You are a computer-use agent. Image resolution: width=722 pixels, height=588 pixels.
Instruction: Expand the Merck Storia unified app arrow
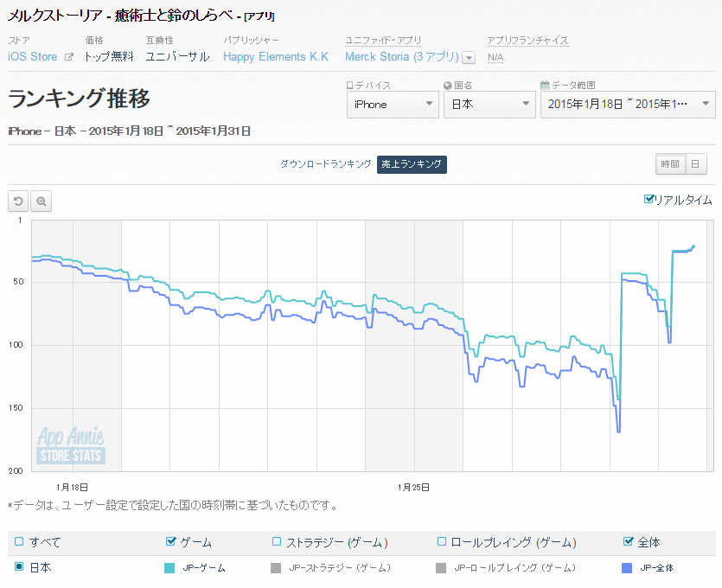469,58
